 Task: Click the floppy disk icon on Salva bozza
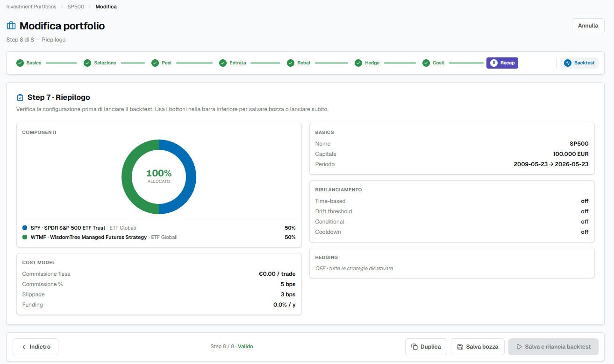click(x=460, y=347)
